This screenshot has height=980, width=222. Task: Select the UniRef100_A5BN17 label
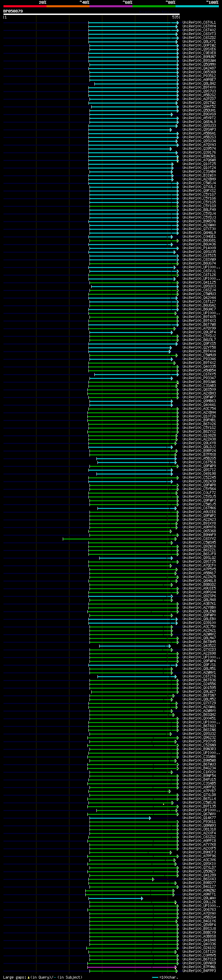pos(199,573)
